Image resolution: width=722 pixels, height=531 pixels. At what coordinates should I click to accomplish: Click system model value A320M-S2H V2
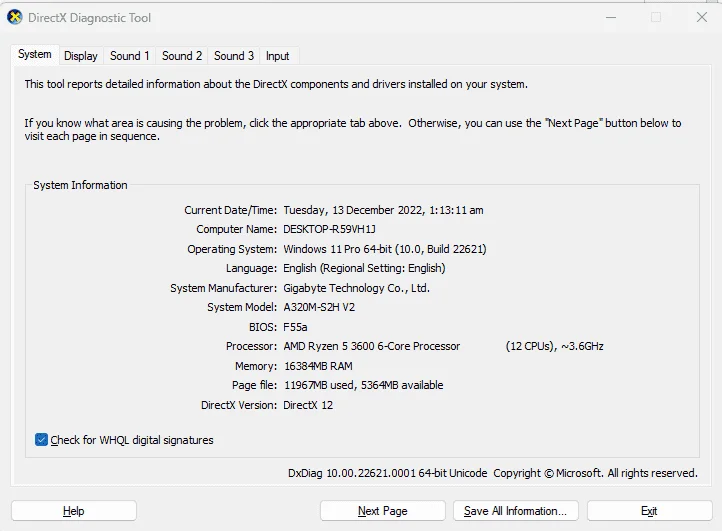pos(319,307)
